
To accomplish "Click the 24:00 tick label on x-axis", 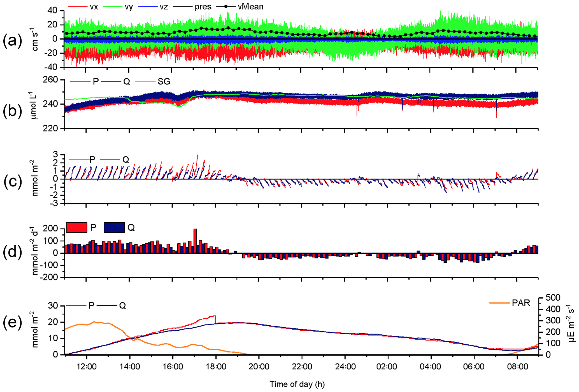I will click(345, 367).
